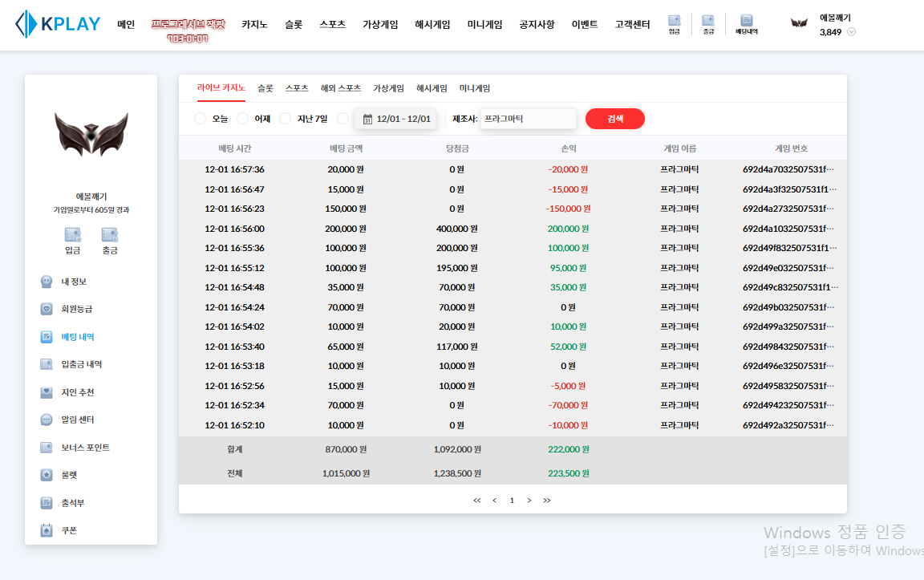924x580 pixels.
Task: Click sidebar 출금 wallet icon under profile
Action: (x=110, y=235)
